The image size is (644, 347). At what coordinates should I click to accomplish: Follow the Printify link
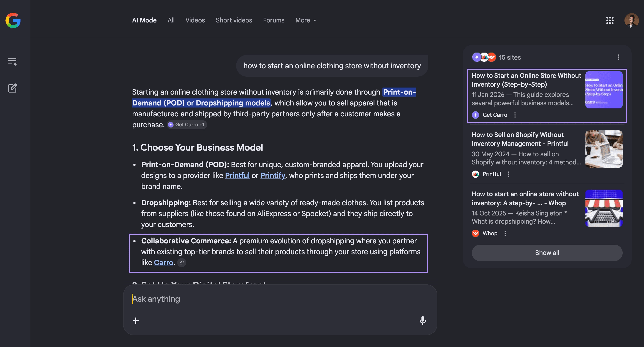pyautogui.click(x=273, y=176)
